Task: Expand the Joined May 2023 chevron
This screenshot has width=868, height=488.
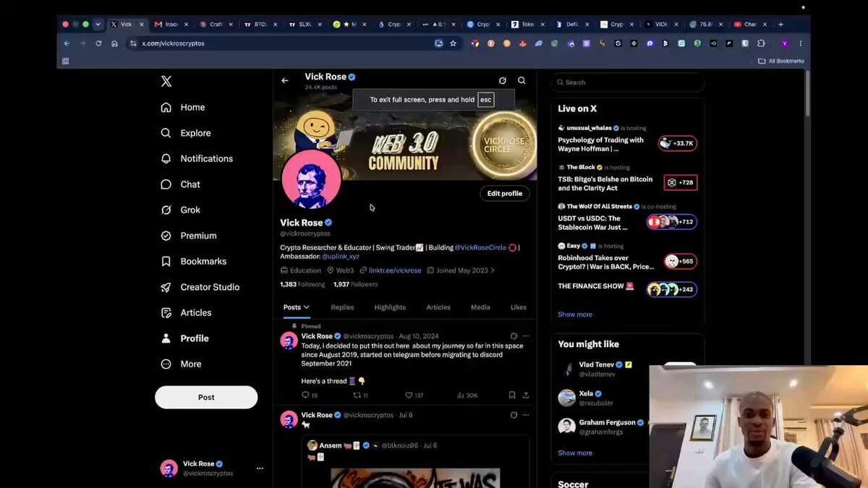Action: coord(493,270)
